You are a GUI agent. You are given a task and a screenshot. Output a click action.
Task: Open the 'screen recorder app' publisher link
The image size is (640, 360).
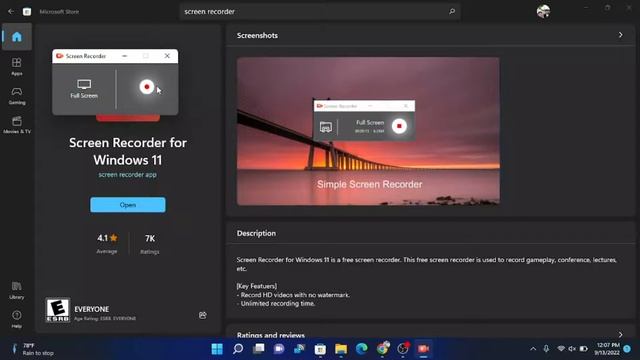(127, 175)
